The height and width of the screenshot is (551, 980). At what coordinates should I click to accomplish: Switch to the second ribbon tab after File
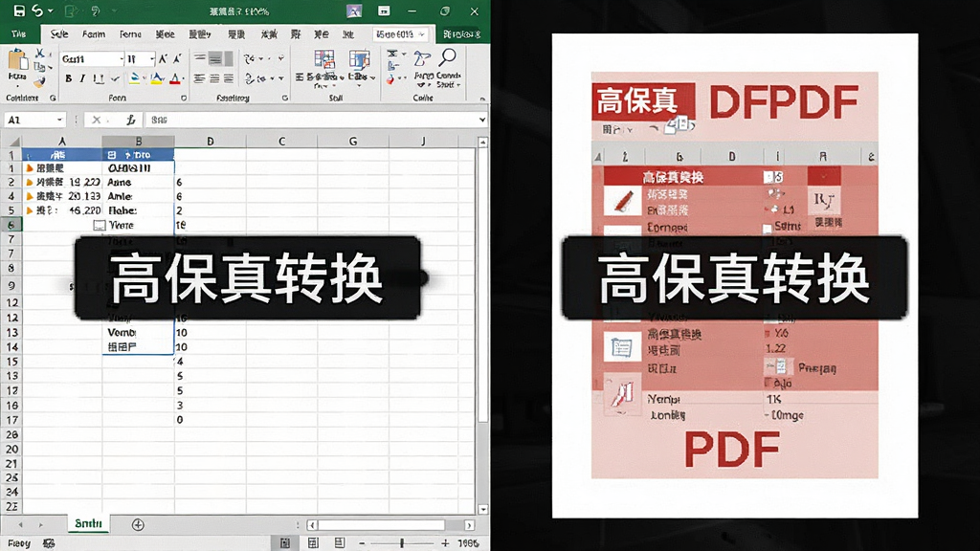pos(93,34)
